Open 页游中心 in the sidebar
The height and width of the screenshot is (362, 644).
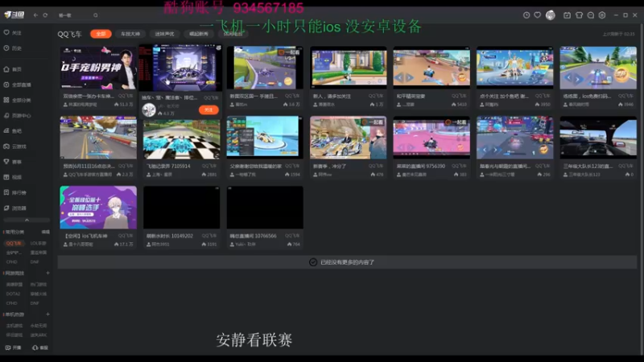click(18, 116)
